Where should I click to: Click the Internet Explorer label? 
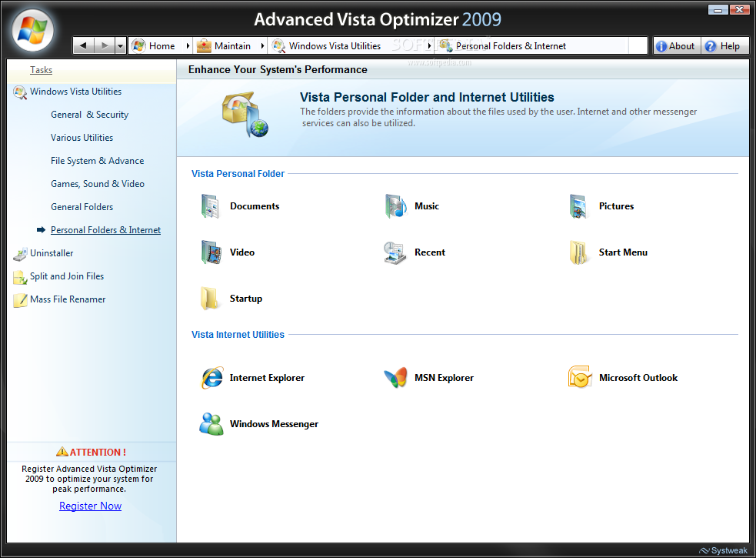click(x=267, y=378)
